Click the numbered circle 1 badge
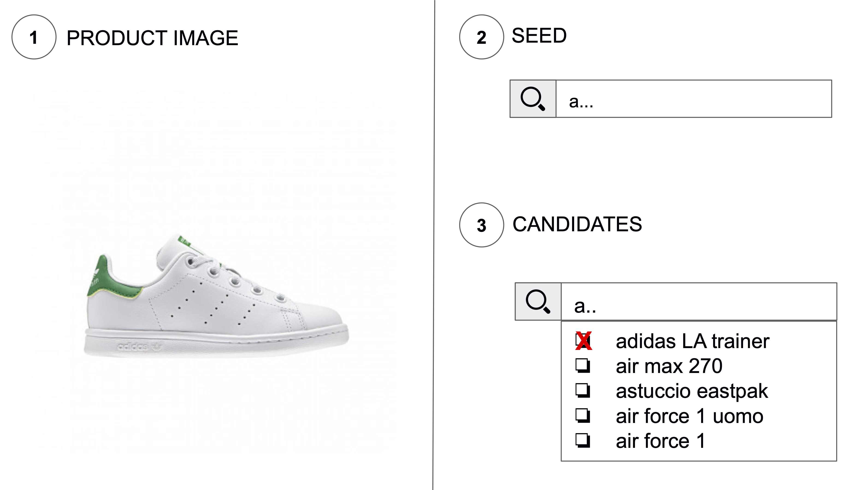Screen dimensions: 868x490 coord(34,37)
